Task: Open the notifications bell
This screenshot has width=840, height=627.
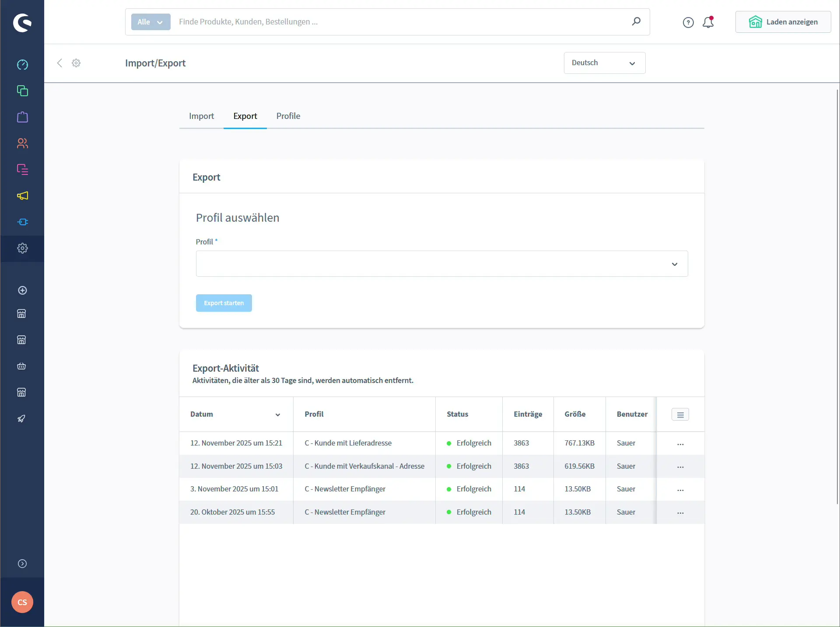Action: point(708,22)
